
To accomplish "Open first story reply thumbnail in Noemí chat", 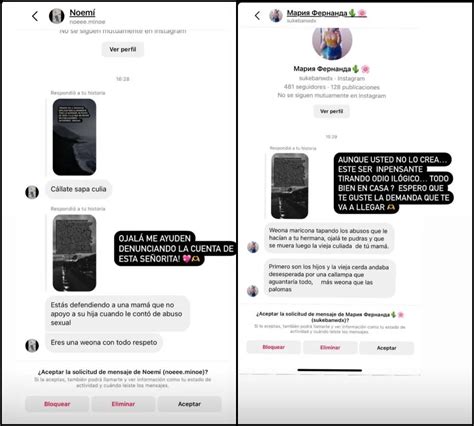I will click(74, 137).
